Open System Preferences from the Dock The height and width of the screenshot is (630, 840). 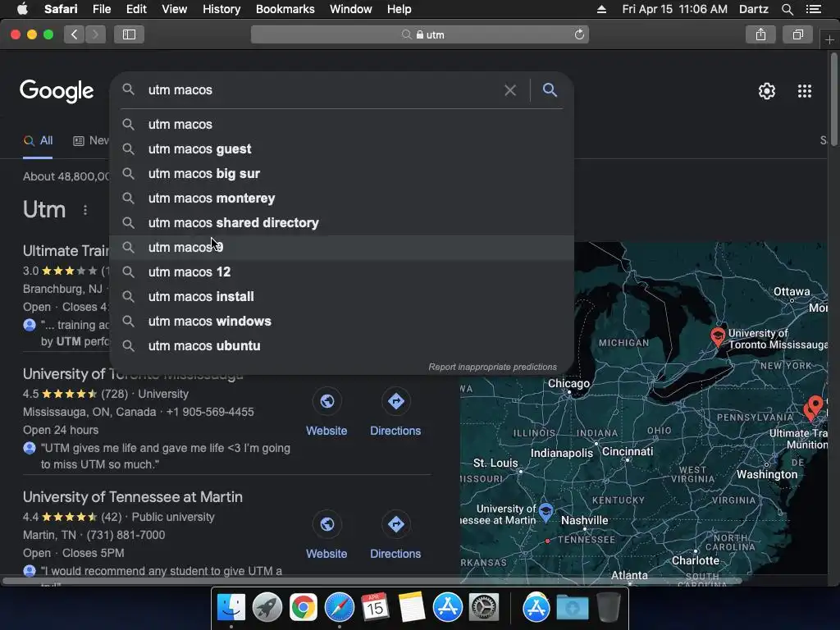coord(484,608)
